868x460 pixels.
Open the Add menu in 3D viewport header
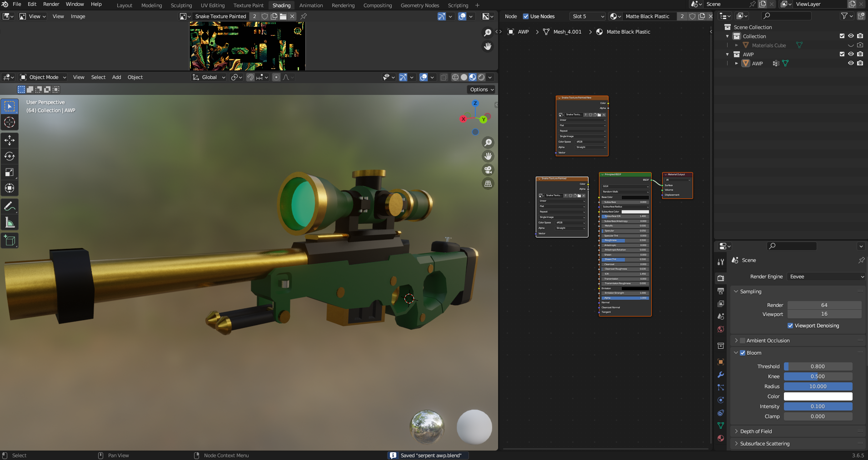click(116, 77)
